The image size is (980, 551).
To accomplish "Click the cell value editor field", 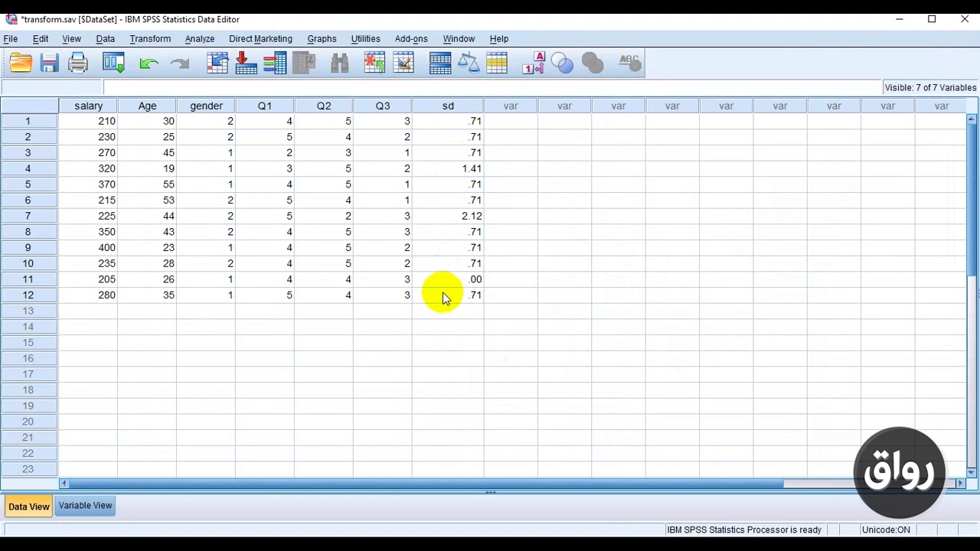I will click(492, 87).
